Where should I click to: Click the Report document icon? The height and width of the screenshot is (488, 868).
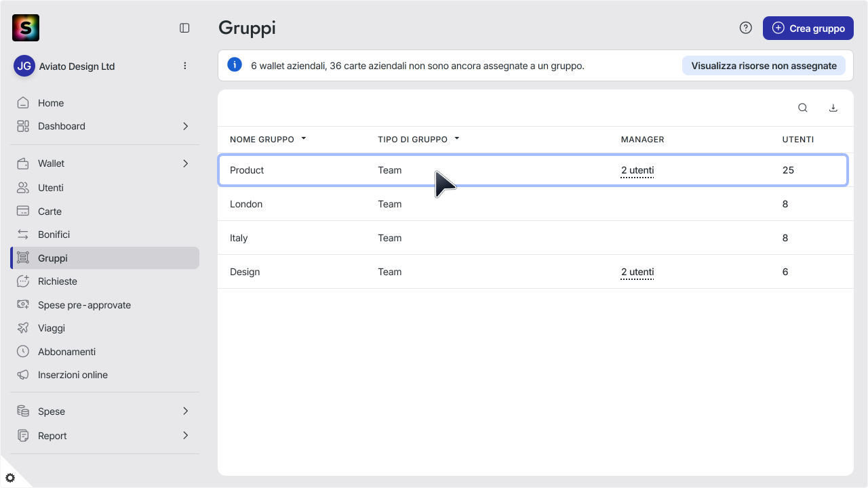[23, 436]
